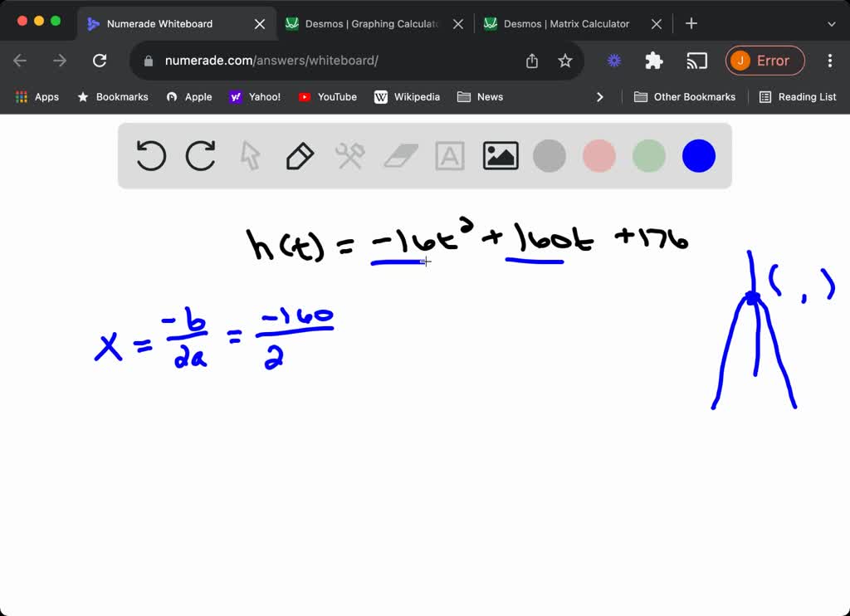The width and height of the screenshot is (850, 616).
Task: Open Chrome three-dot menu
Action: pos(830,61)
